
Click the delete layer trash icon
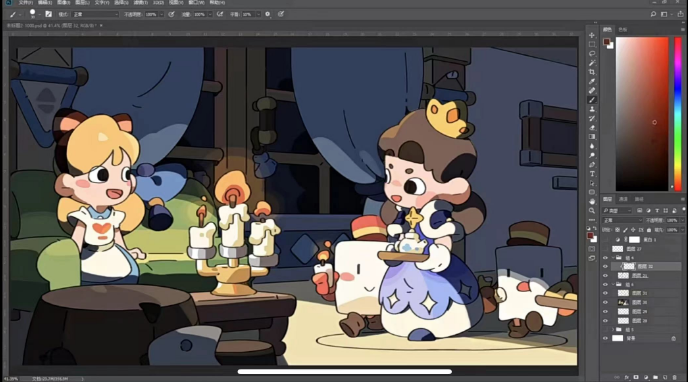click(x=674, y=377)
